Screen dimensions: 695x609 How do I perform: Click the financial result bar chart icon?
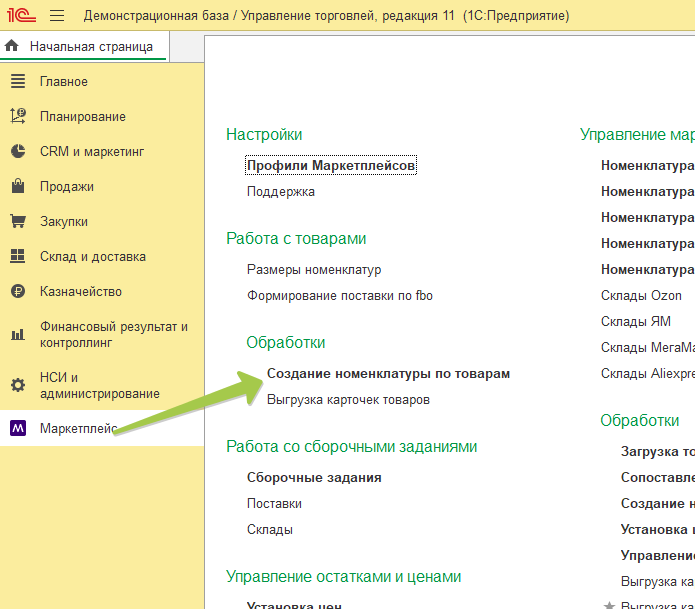tap(18, 334)
